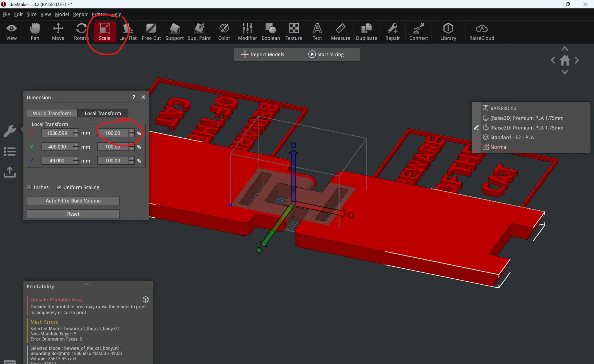
Task: Open the wrench settings sidebar icon
Action: [x=10, y=131]
